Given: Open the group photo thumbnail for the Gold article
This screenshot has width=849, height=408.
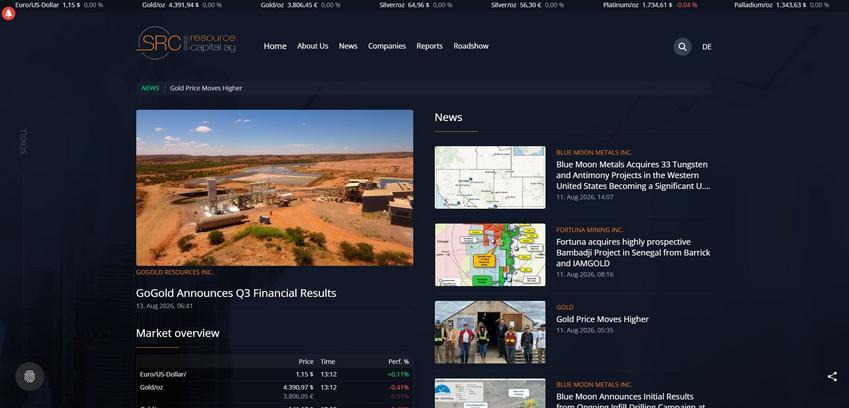Looking at the screenshot, I should click(490, 332).
